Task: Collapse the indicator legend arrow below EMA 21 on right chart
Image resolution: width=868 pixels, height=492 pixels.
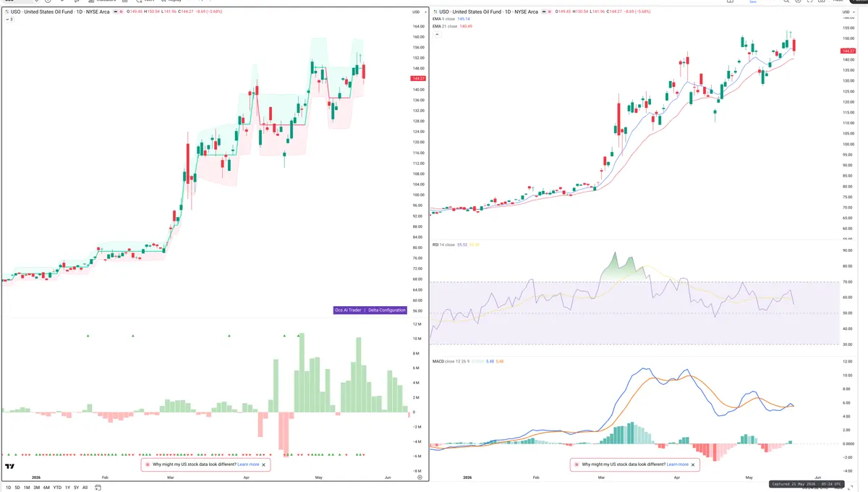Action: point(438,34)
